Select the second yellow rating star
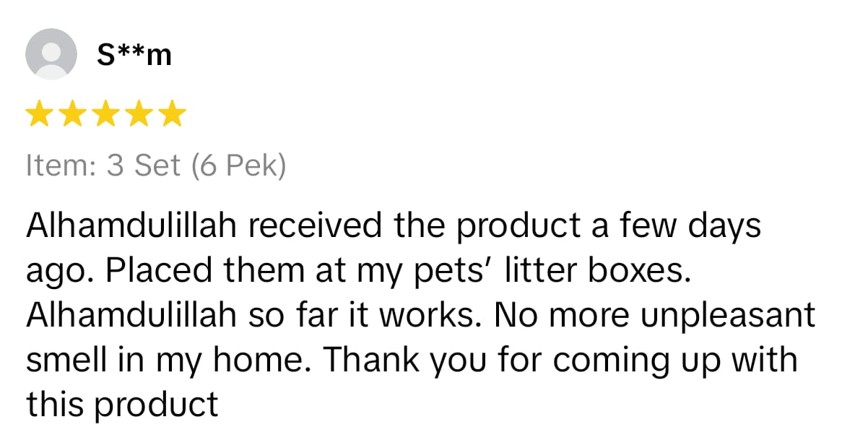The height and width of the screenshot is (435, 868). (x=72, y=114)
